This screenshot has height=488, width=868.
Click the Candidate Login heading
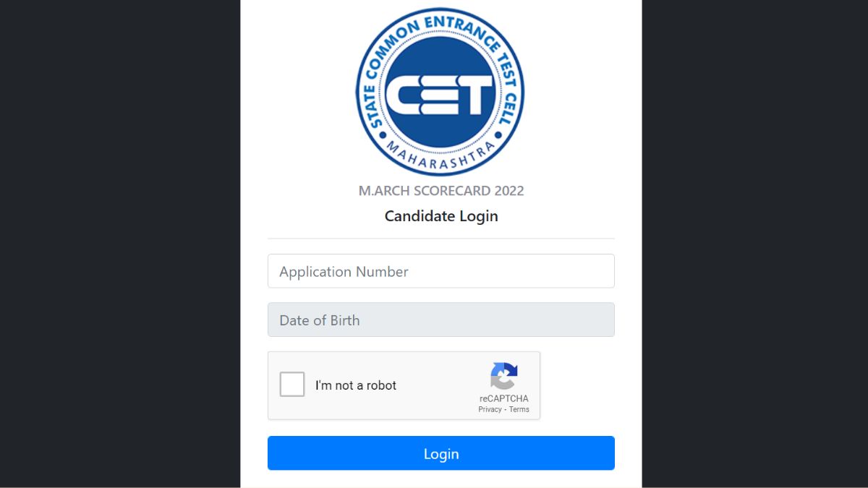click(441, 215)
